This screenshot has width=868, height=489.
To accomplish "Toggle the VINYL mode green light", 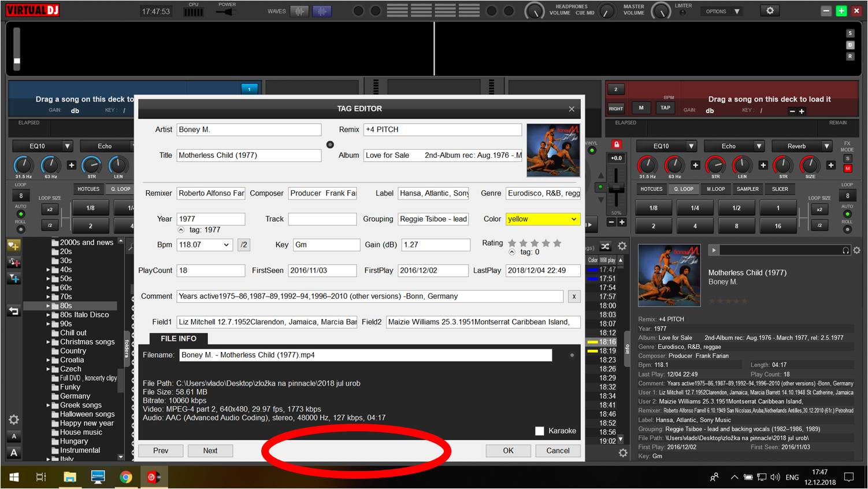I will point(592,151).
